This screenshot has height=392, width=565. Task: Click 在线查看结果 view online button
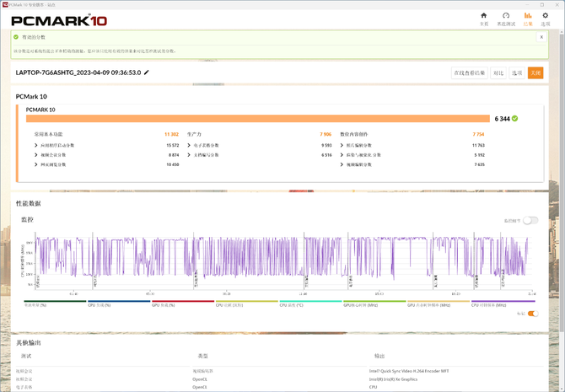[x=469, y=72]
